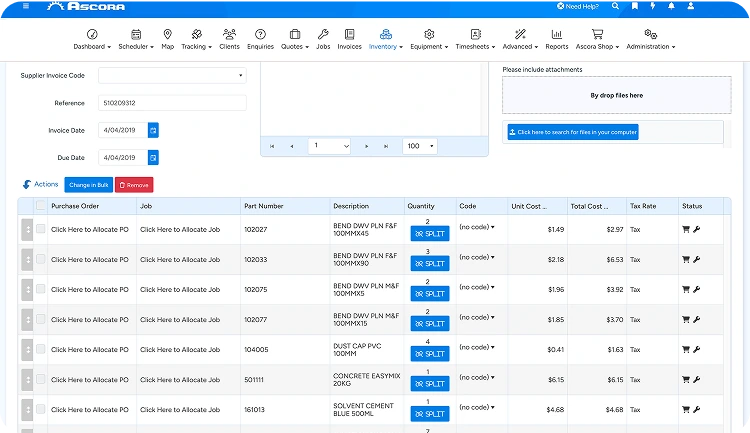Viewport: 750px width, 433px height.
Task: Click the cart status icon for part 102027
Action: [x=685, y=229]
